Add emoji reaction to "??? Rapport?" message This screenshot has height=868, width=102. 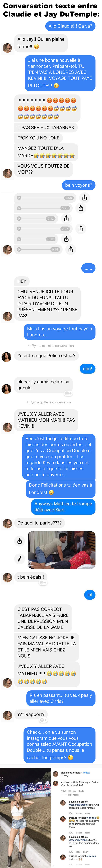(x=43, y=720)
